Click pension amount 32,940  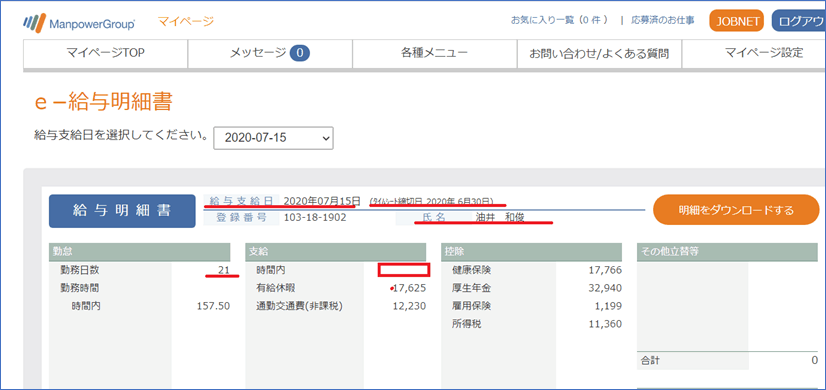605,288
